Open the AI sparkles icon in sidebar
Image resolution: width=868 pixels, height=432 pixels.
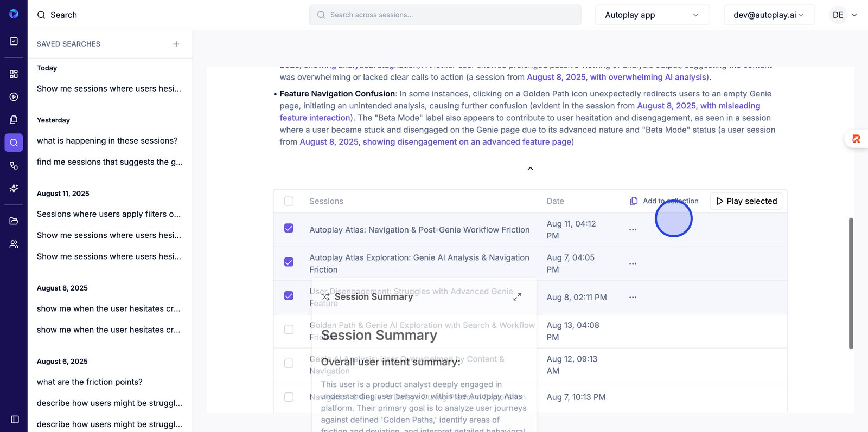click(14, 189)
